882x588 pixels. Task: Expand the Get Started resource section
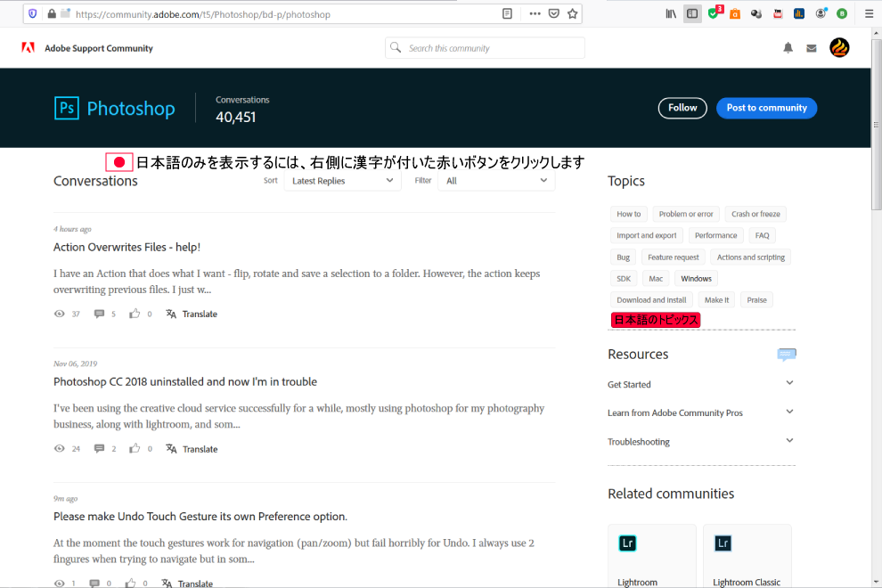point(789,384)
